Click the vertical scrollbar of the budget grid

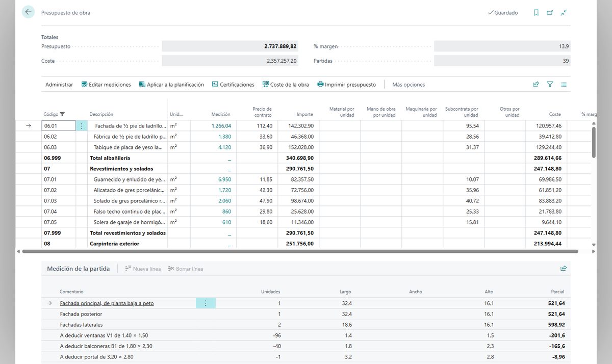tap(593, 142)
